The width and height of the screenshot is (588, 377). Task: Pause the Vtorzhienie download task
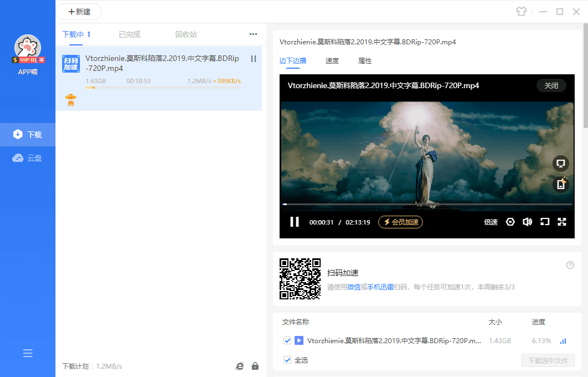coord(254,59)
